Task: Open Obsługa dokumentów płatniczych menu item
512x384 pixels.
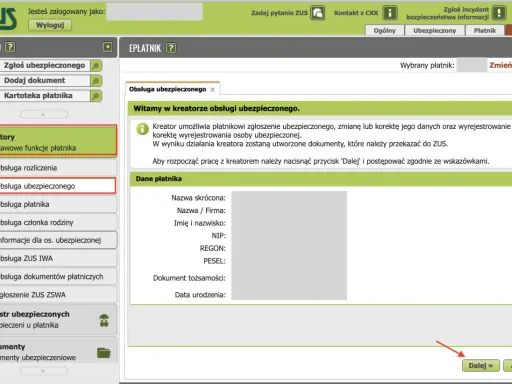Action: coord(58,276)
